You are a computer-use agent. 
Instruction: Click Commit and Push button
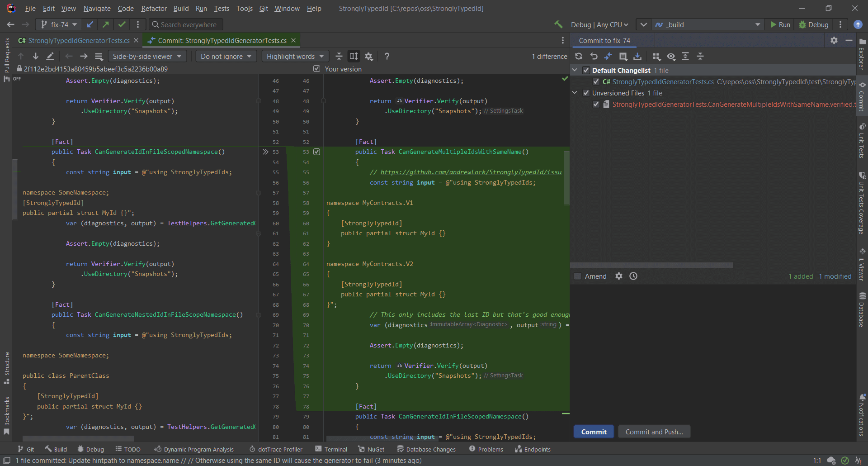(x=654, y=432)
